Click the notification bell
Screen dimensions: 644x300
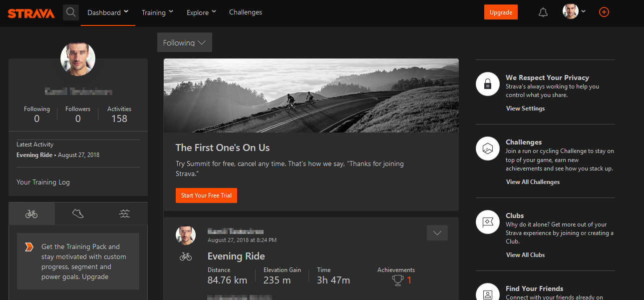pos(543,12)
